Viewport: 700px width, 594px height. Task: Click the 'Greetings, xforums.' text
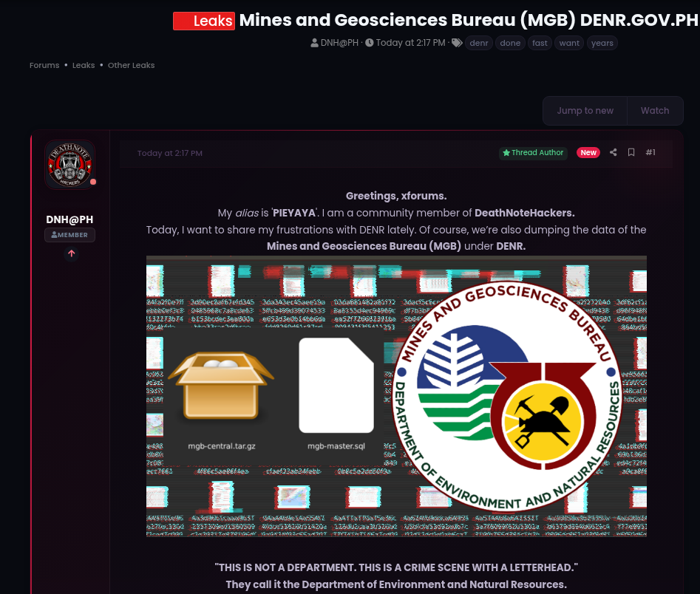[396, 196]
